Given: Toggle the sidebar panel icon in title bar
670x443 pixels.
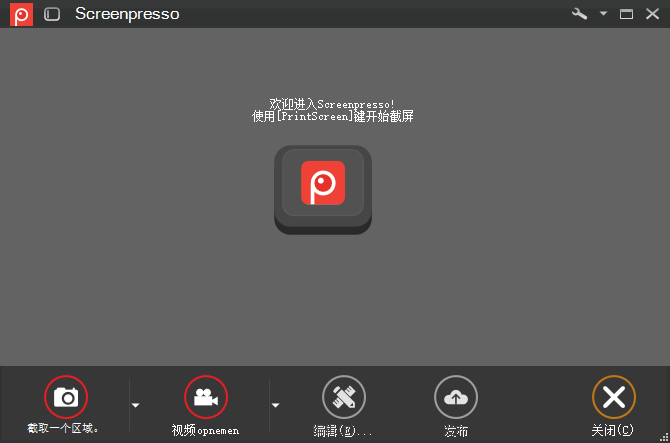Looking at the screenshot, I should click(x=52, y=14).
